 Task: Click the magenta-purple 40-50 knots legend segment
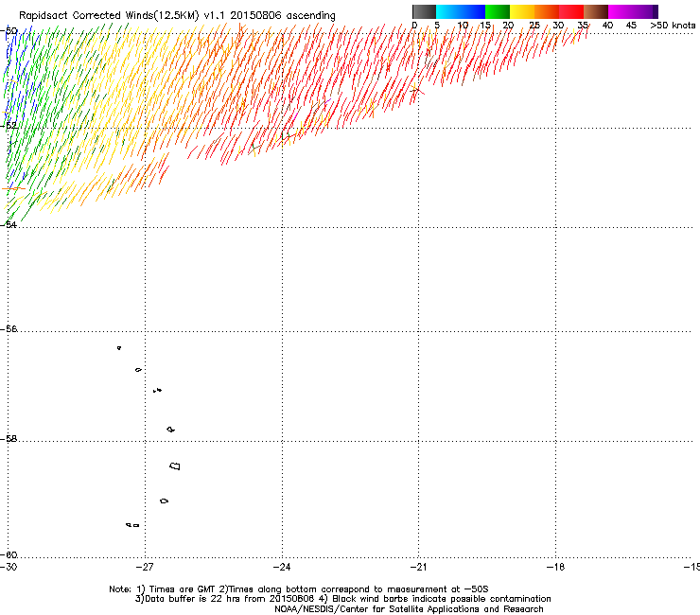633,11
